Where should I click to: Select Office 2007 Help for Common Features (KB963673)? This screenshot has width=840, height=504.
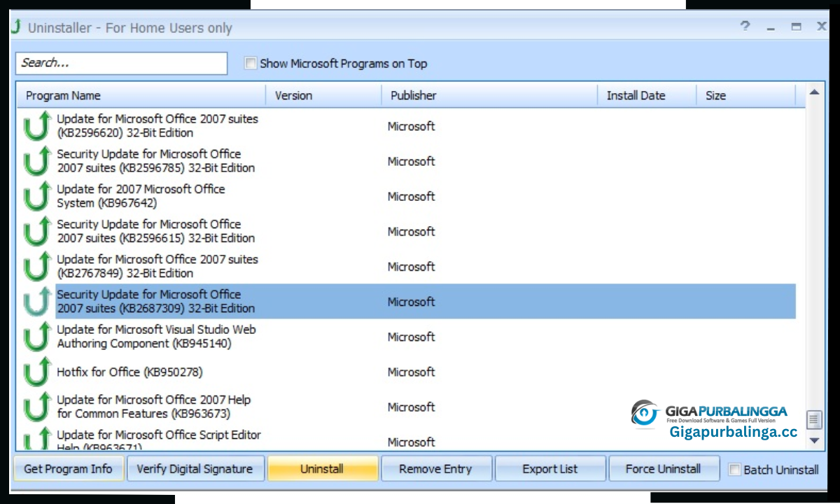[x=153, y=407]
